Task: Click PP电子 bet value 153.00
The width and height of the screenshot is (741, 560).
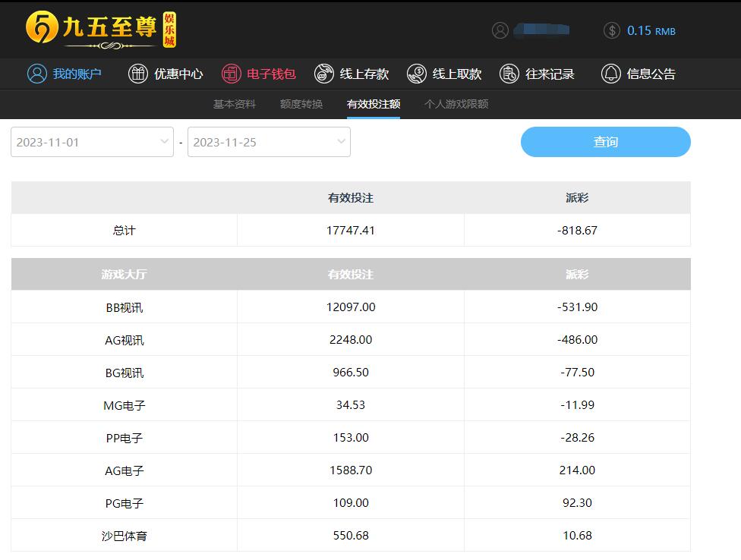Action: [351, 437]
